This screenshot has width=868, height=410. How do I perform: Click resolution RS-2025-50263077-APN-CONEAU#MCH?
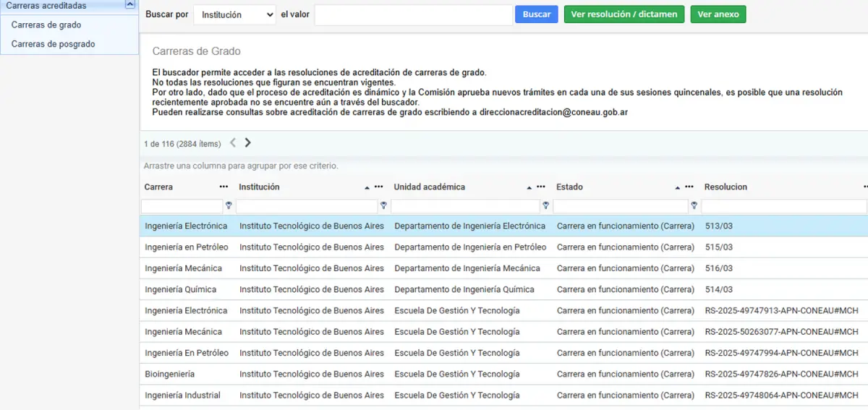click(781, 332)
